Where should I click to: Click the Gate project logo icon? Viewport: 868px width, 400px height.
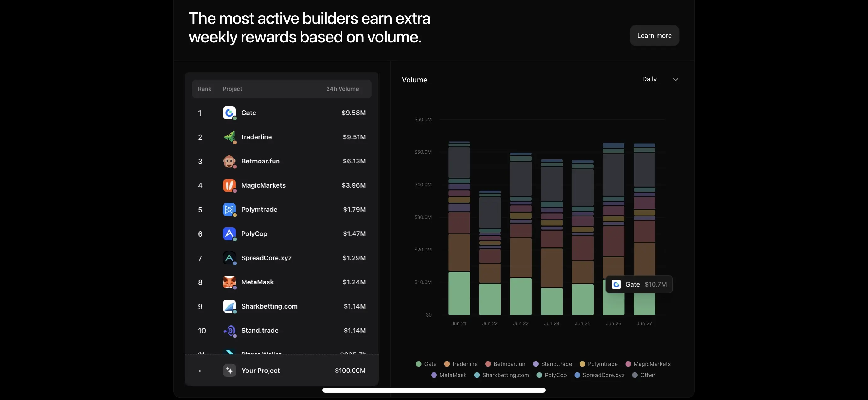tap(229, 113)
